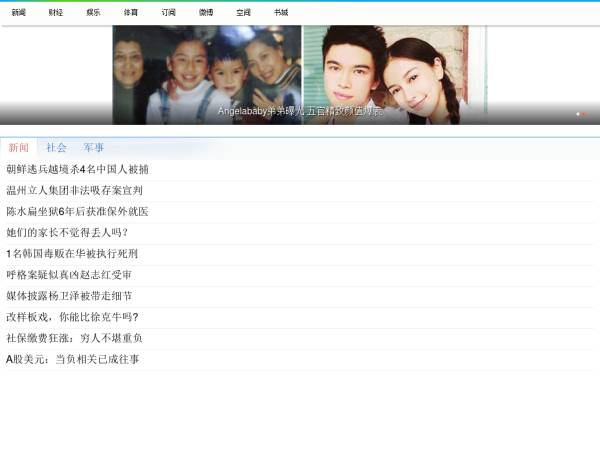Viewport: 600px width, 469px height.
Task: Click the carousel pagination dots on banner
Action: point(581,114)
